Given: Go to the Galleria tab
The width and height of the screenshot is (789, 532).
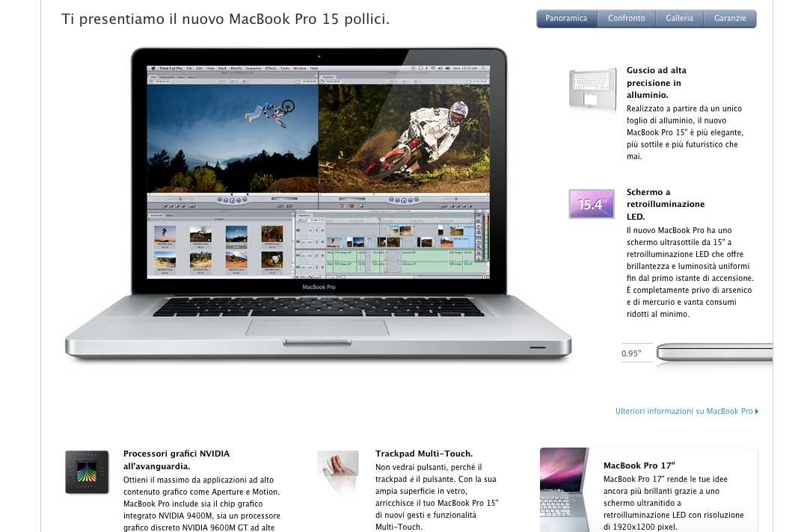Looking at the screenshot, I should pos(679,19).
